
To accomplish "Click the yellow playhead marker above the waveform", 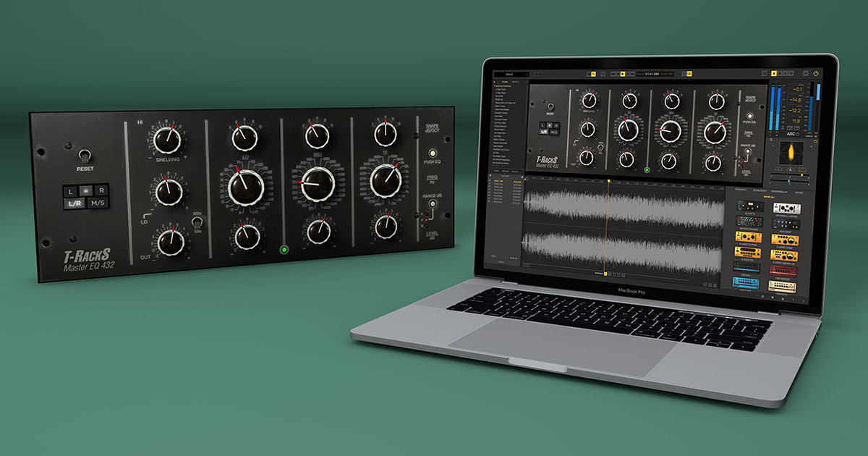I will click(608, 180).
